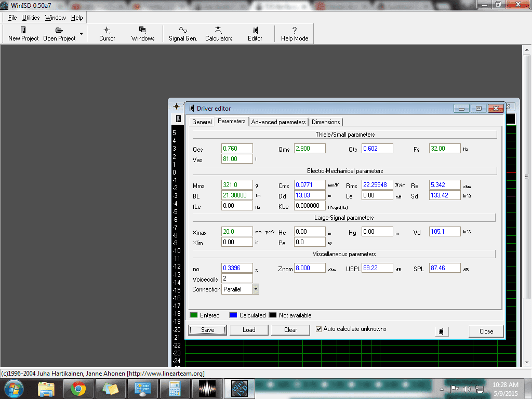This screenshot has width=532, height=399.
Task: Click the Dd diameter field
Action: pyautogui.click(x=310, y=195)
